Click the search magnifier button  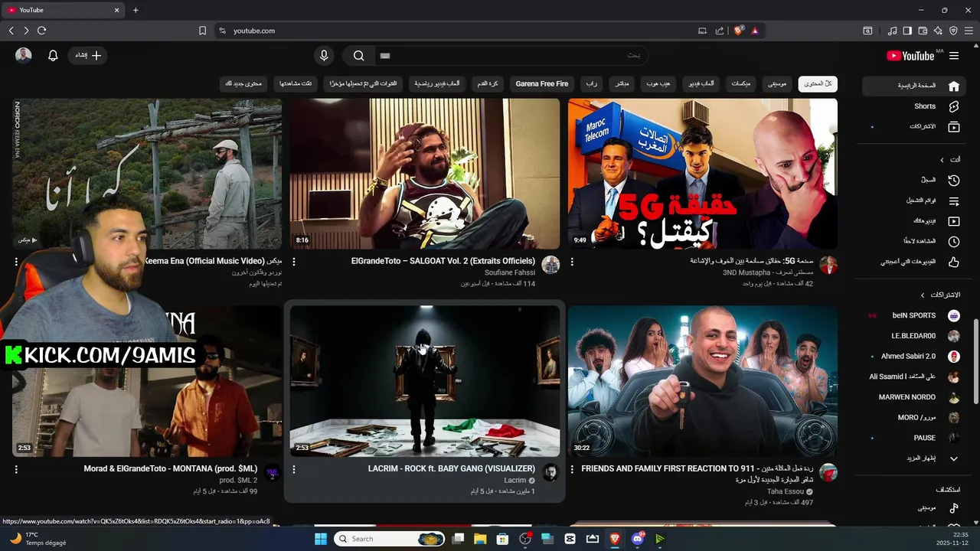(x=358, y=56)
